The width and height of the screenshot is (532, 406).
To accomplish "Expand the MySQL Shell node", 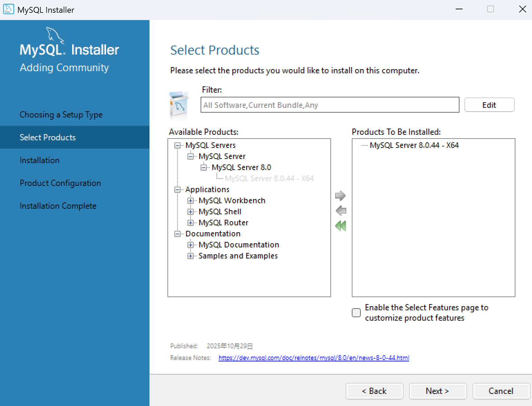I will [x=191, y=212].
